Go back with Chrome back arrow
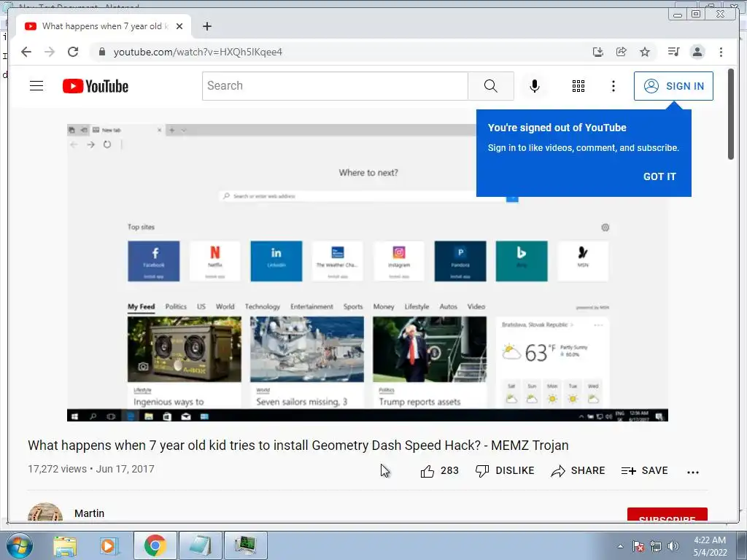Screen dimensions: 747x560 (26, 52)
